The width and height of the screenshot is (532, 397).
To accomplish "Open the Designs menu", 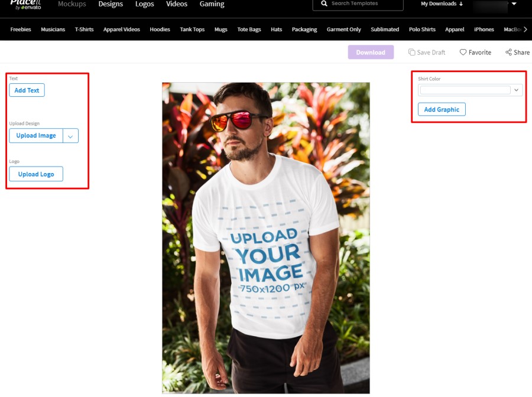I will (111, 4).
